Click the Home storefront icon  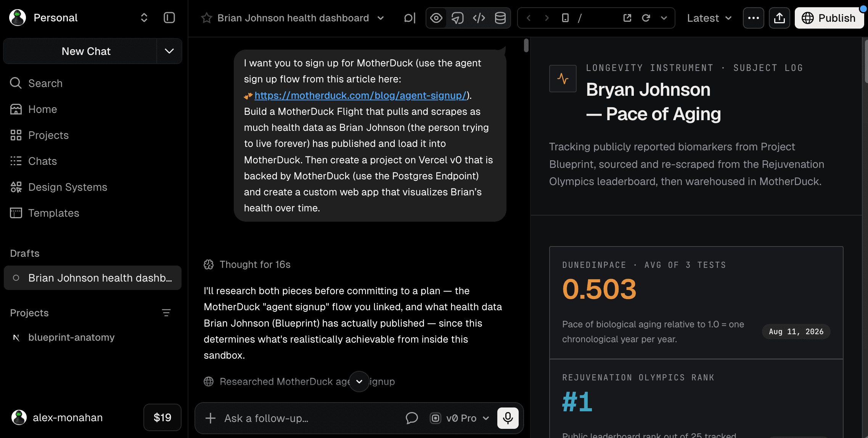[x=16, y=109]
